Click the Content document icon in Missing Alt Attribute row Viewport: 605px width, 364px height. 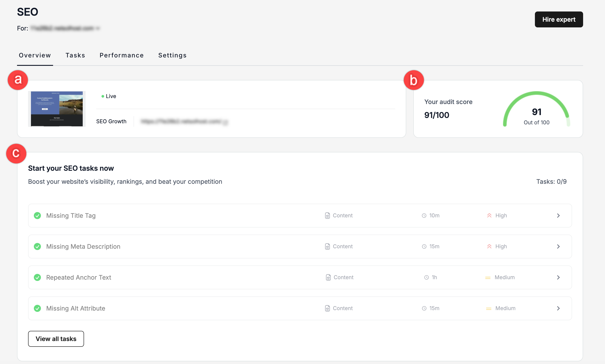point(327,308)
